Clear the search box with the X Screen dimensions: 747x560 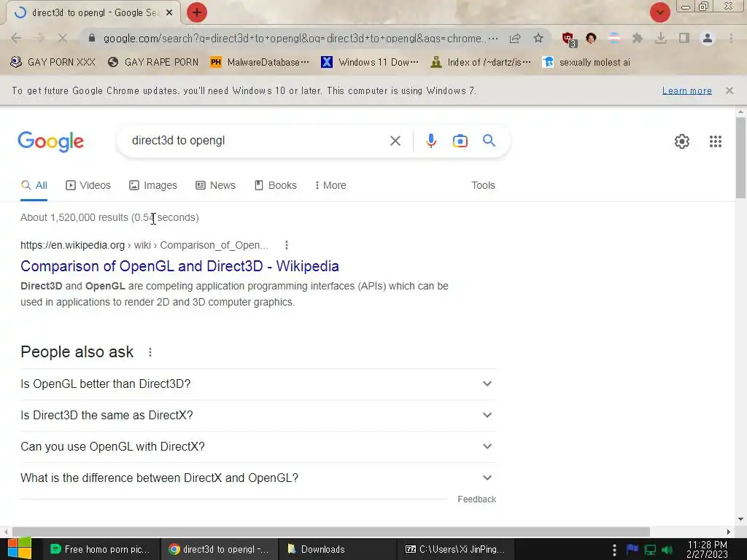[395, 141]
